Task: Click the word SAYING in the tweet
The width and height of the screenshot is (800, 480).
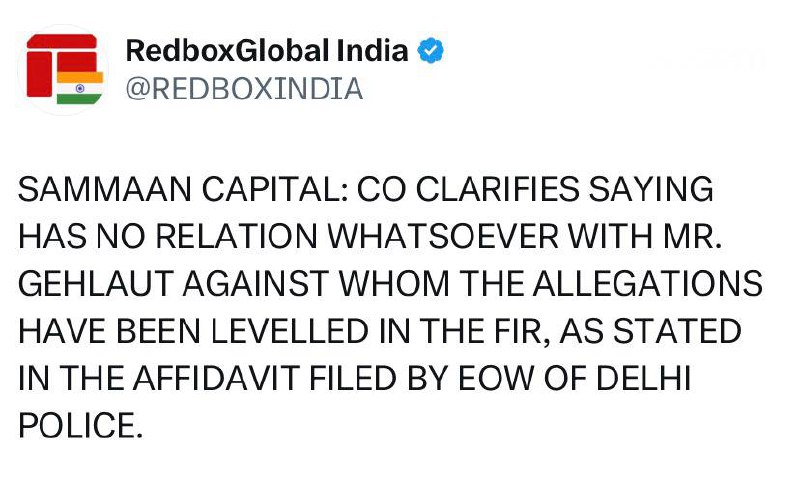Action: (658, 190)
